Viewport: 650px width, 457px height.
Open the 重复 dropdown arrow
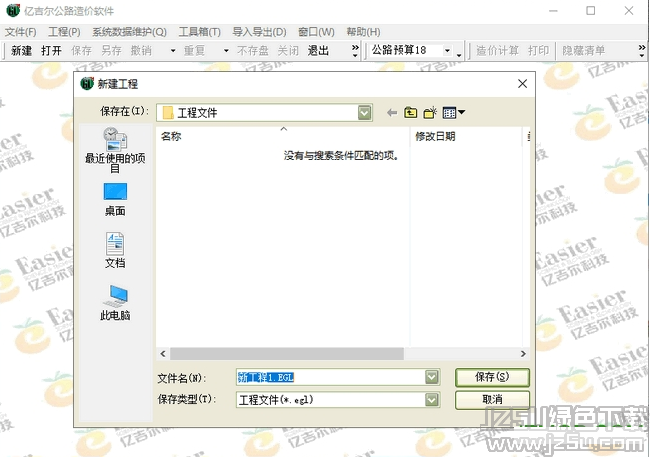(x=226, y=51)
